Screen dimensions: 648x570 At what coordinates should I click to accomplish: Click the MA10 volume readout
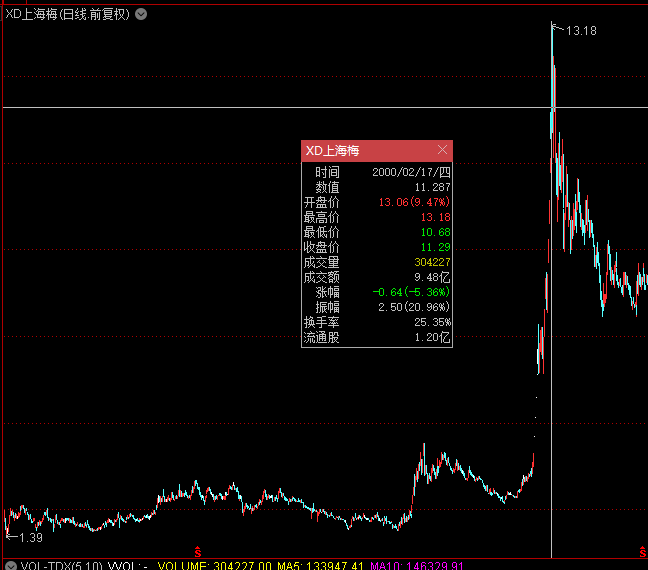click(417, 565)
